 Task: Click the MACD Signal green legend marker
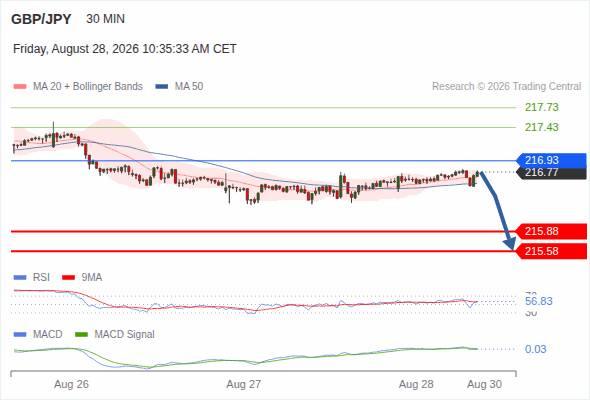pos(81,335)
